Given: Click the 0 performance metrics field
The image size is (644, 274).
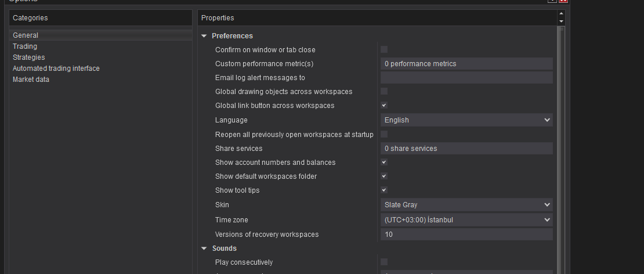Looking at the screenshot, I should tap(466, 64).
